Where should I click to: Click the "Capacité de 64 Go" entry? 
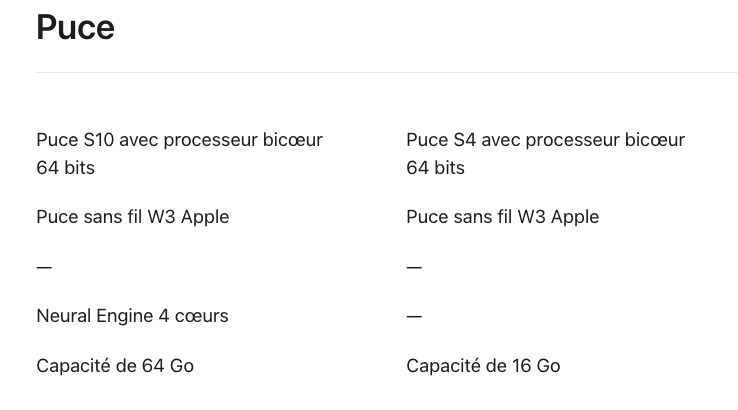pyautogui.click(x=115, y=366)
